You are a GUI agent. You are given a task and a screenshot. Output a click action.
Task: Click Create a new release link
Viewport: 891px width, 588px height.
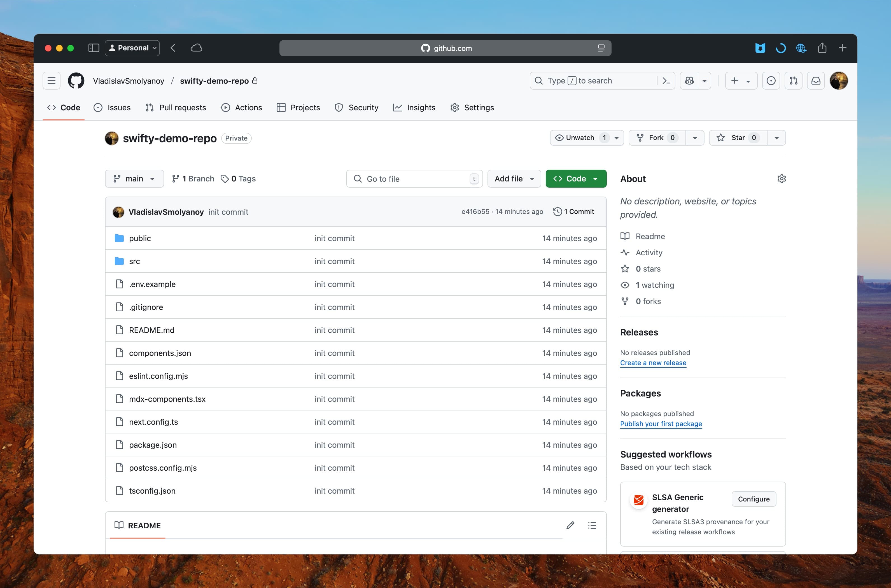pyautogui.click(x=653, y=363)
